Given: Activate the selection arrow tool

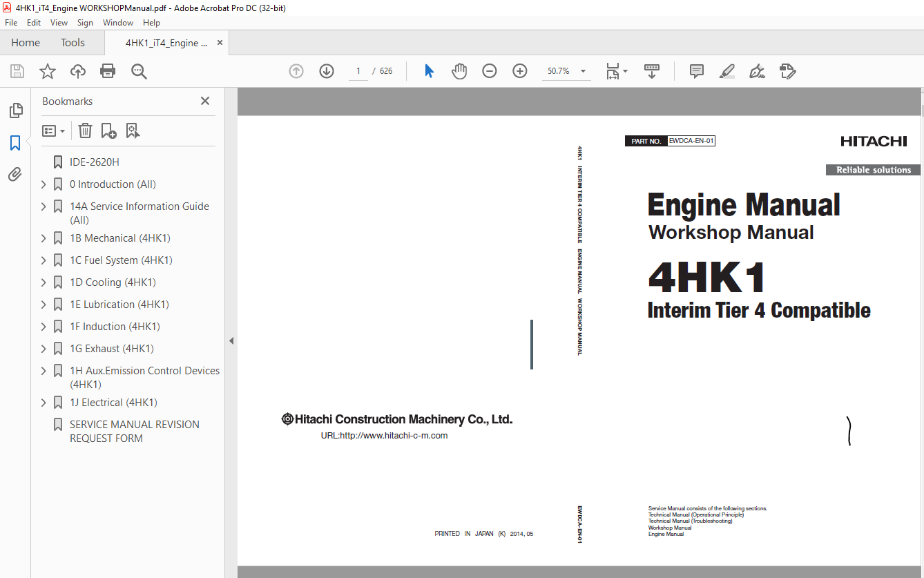Looking at the screenshot, I should 429,71.
